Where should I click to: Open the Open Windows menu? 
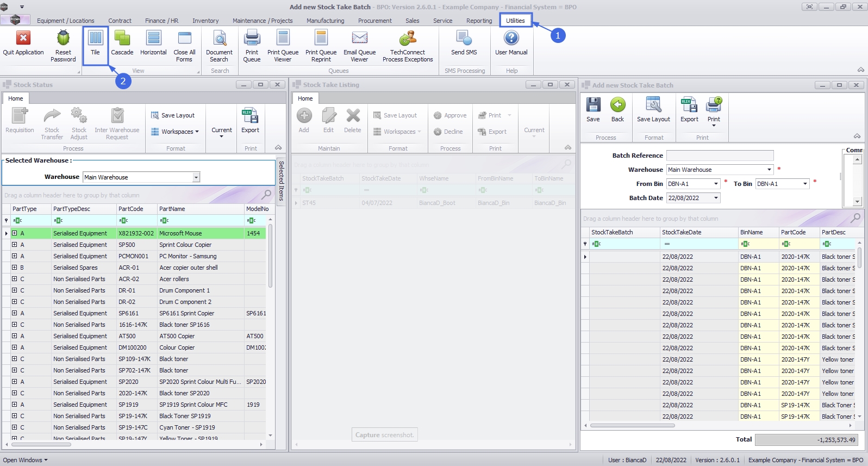pyautogui.click(x=25, y=460)
